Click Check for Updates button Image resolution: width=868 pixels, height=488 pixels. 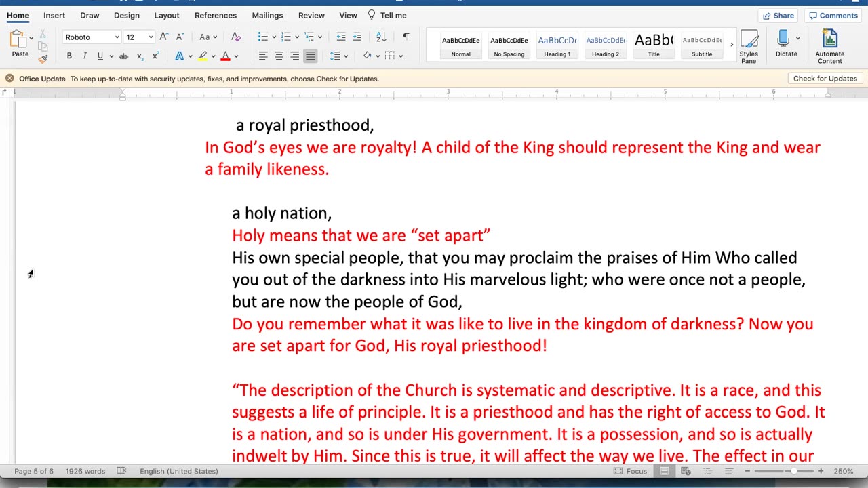[x=825, y=79]
